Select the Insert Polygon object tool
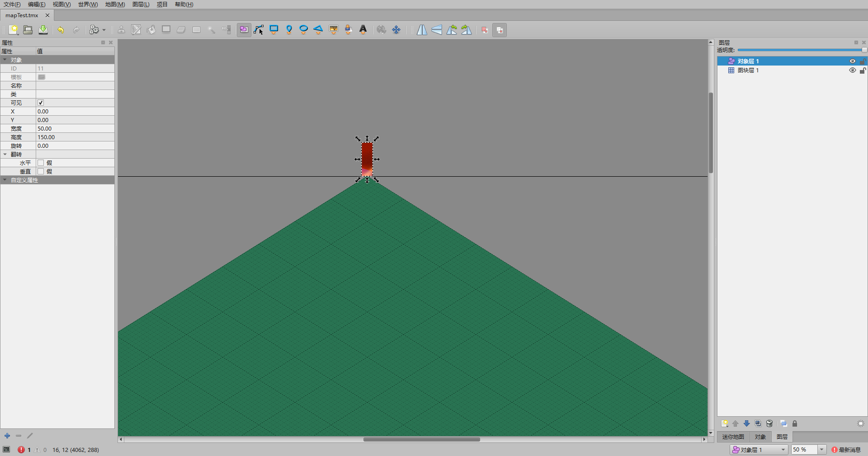Viewport: 868px width, 456px height. coord(318,30)
